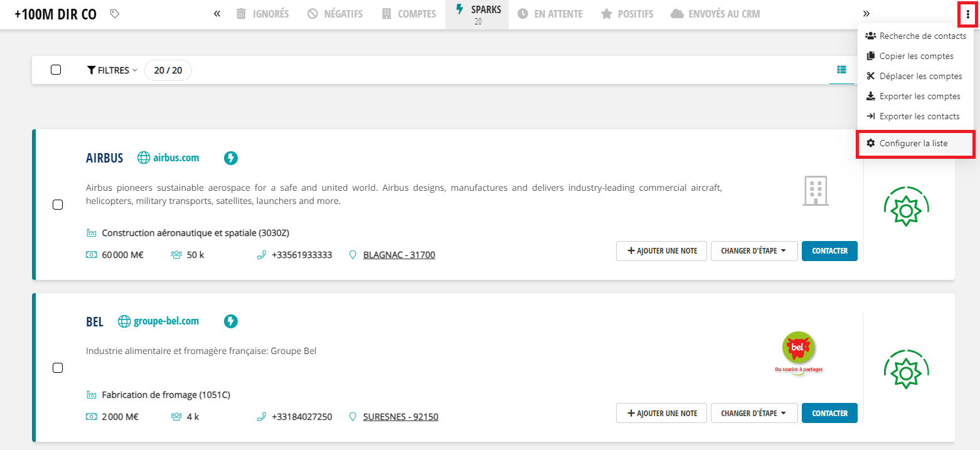
Task: Expand the FILTRES dropdown
Action: [112, 70]
